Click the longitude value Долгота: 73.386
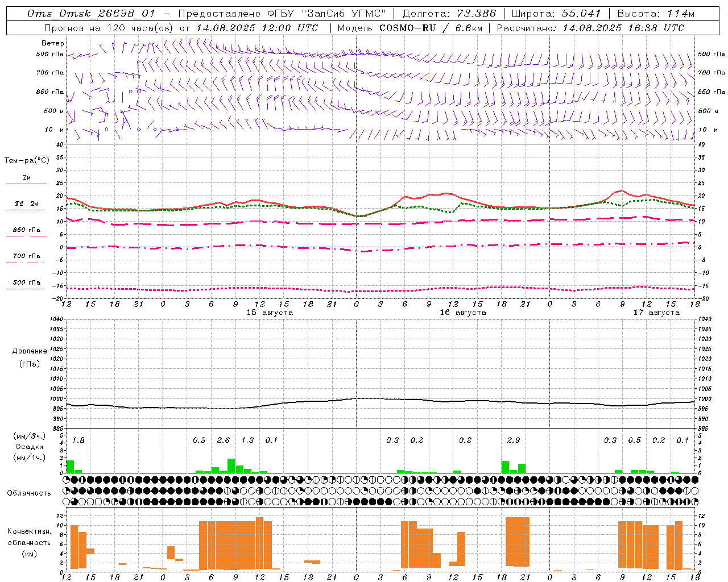 pos(449,14)
